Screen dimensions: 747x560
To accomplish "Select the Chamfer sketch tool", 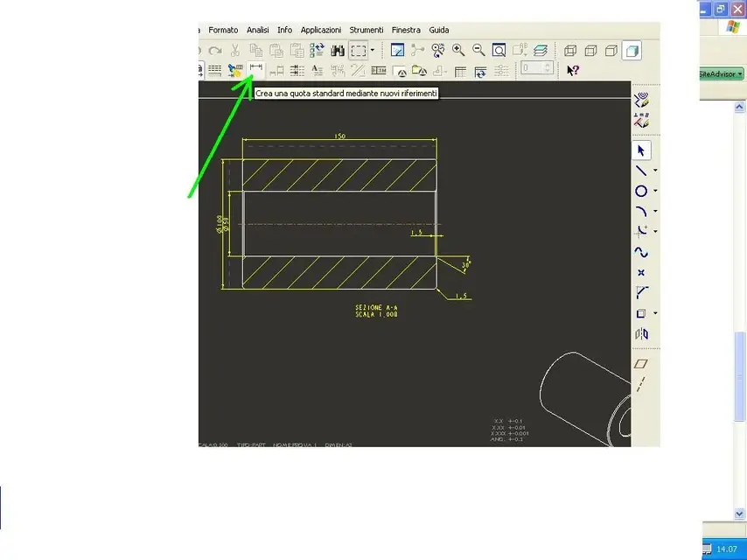I will tap(641, 292).
